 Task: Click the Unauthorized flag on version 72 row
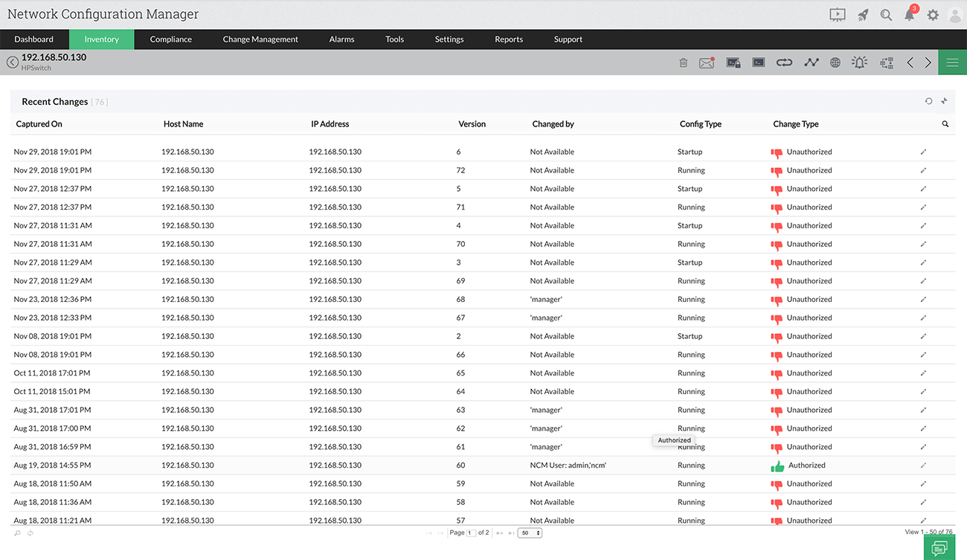click(x=777, y=170)
